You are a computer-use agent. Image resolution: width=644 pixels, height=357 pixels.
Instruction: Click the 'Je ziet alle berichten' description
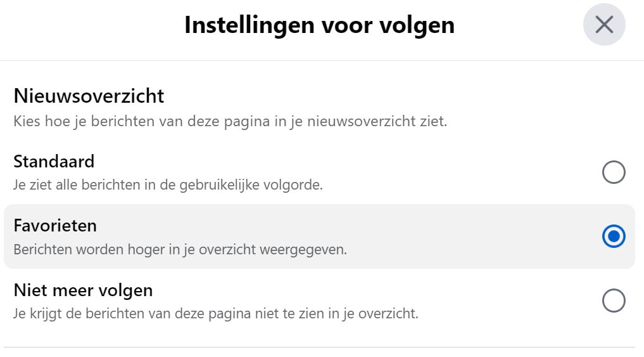(x=168, y=185)
